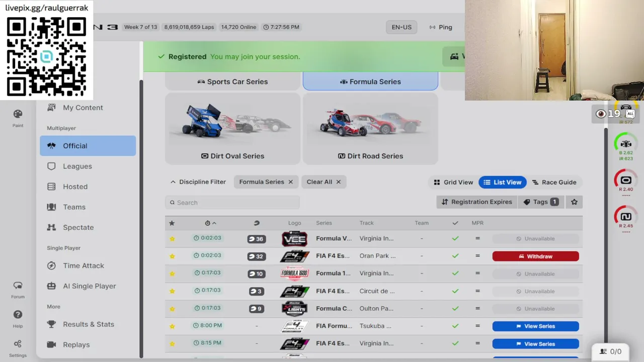Select the Sports Car Series tab

click(233, 81)
